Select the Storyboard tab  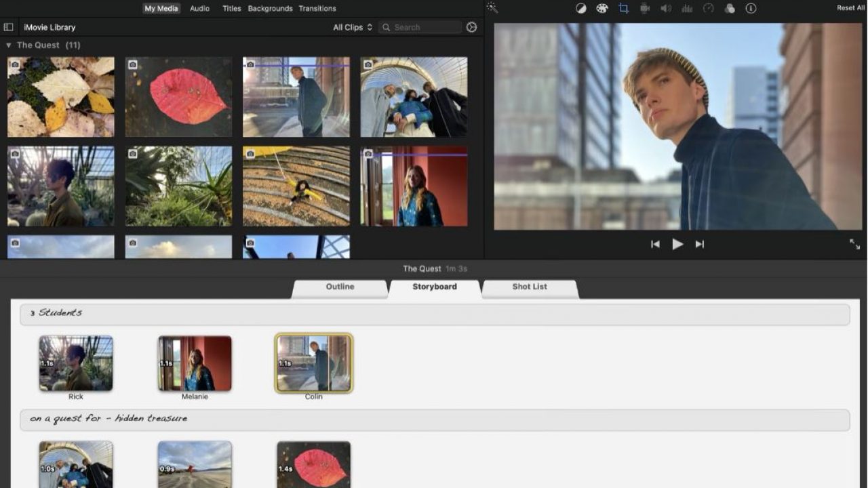tap(435, 287)
